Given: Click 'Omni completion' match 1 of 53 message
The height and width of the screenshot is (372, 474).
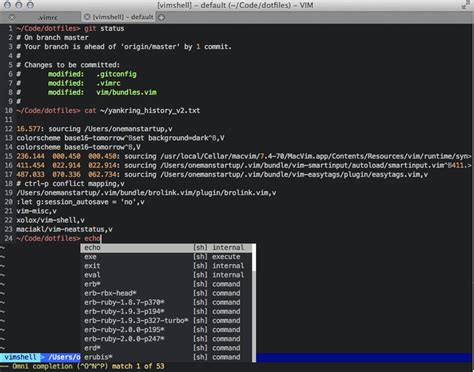Looking at the screenshot, I should coord(88,366).
